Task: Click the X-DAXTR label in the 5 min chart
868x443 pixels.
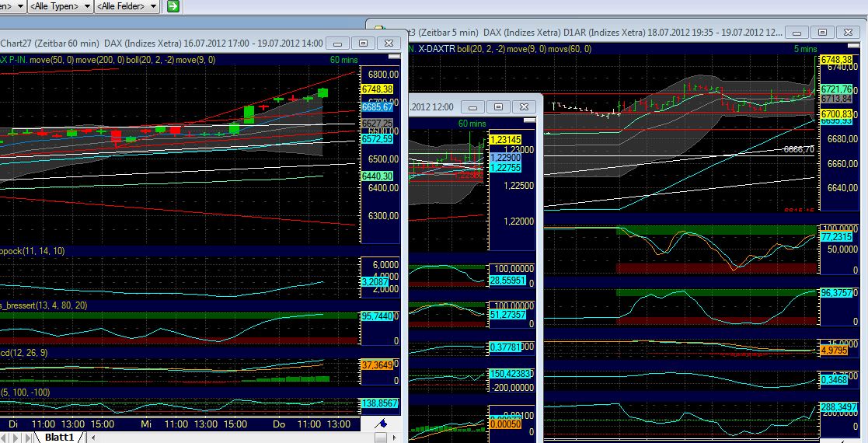Action: (437, 49)
